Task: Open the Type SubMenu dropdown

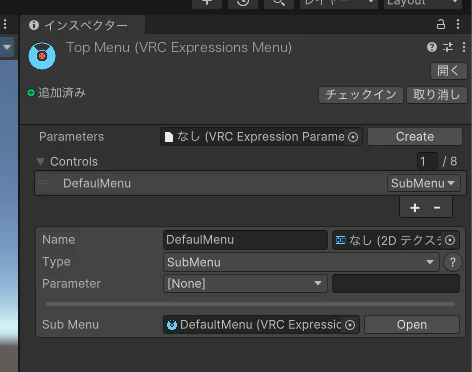Action: tap(301, 262)
